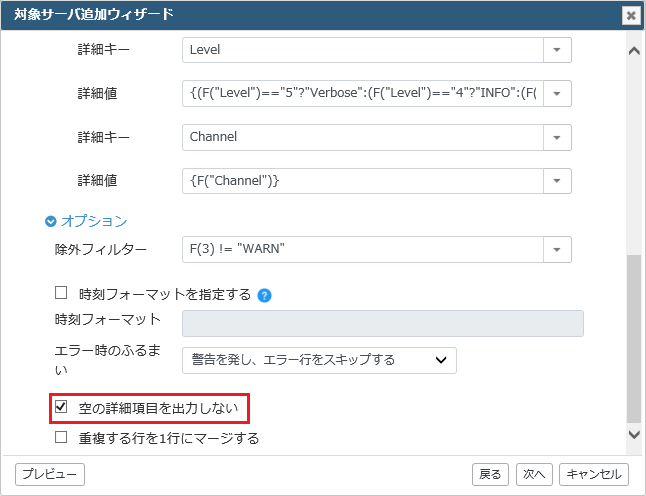Click the キャンセル button
Screen dimensions: 646x496
pyautogui.click(x=594, y=475)
